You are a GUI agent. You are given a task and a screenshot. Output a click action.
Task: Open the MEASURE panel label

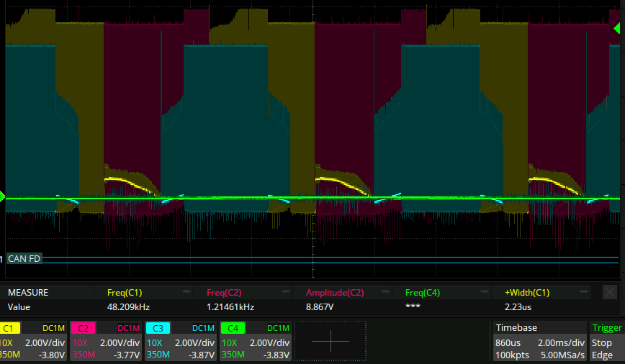(28, 293)
